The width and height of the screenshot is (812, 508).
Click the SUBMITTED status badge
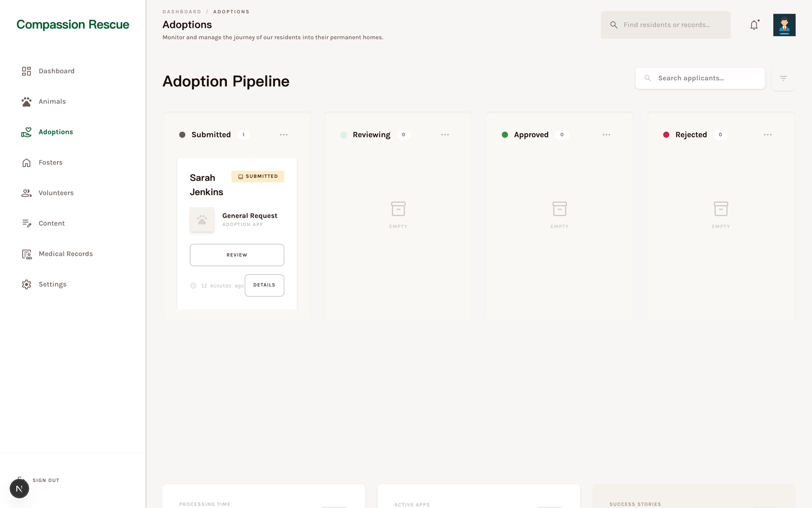click(258, 176)
